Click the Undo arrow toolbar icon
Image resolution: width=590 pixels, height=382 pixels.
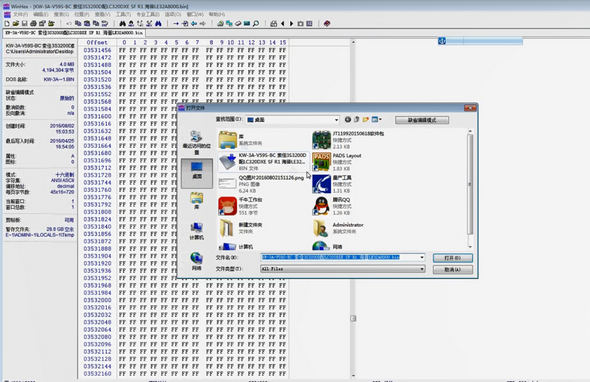point(68,23)
